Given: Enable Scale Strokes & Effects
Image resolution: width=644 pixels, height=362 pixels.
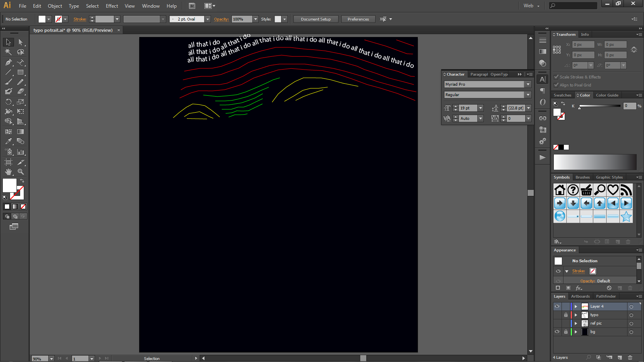Looking at the screenshot, I should click(556, 77).
